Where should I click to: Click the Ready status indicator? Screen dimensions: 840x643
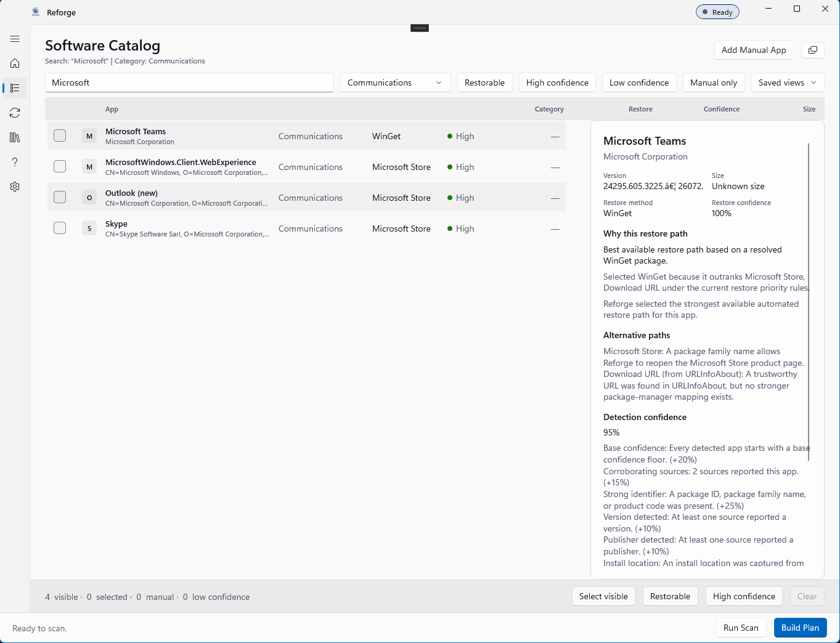coord(717,12)
